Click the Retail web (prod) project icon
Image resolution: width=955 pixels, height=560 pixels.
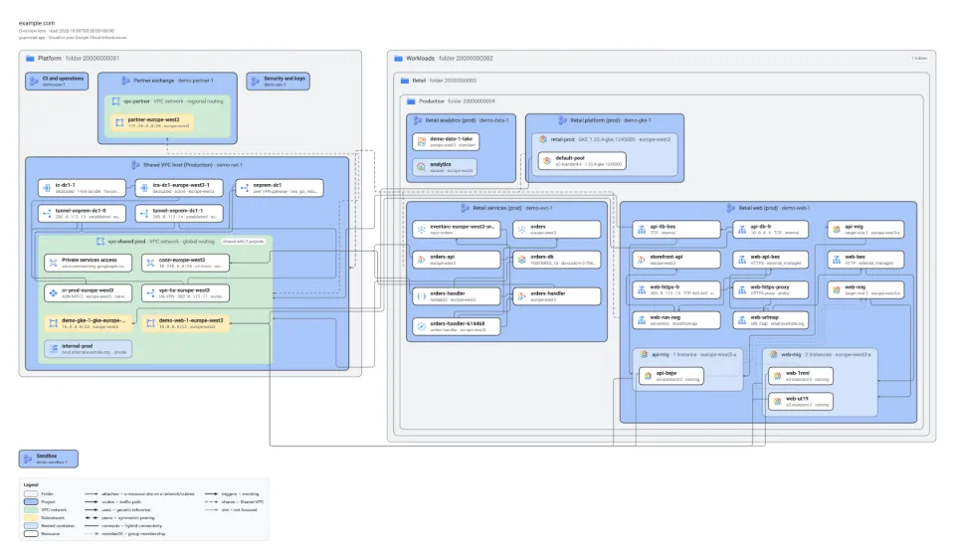pos(730,208)
